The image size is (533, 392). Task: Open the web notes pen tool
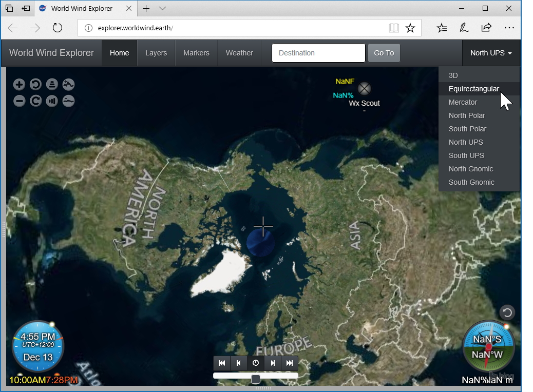(x=464, y=28)
